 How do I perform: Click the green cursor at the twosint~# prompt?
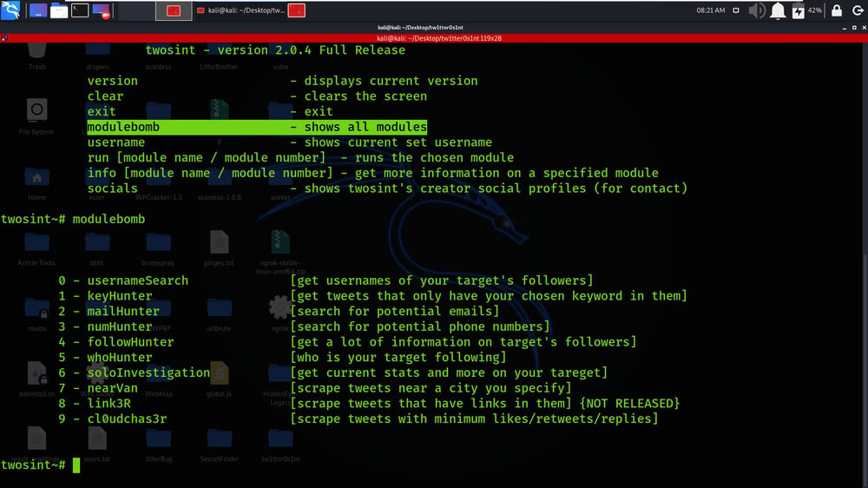(76, 465)
